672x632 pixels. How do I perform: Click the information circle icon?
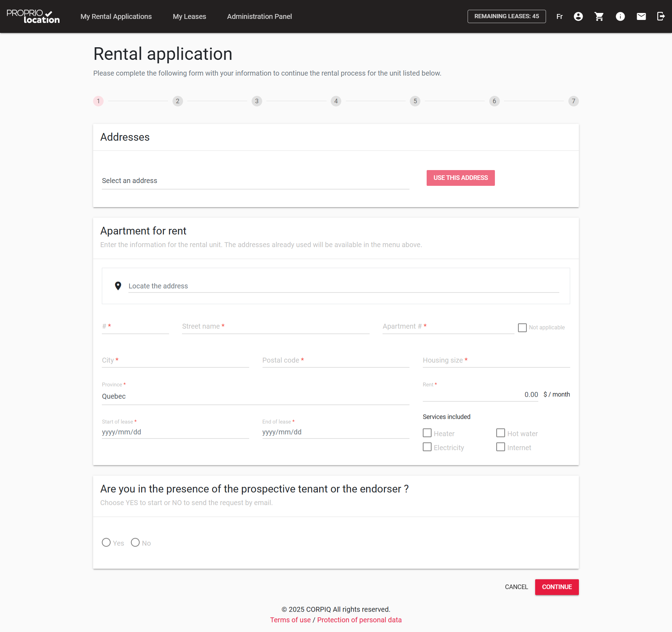pos(620,16)
